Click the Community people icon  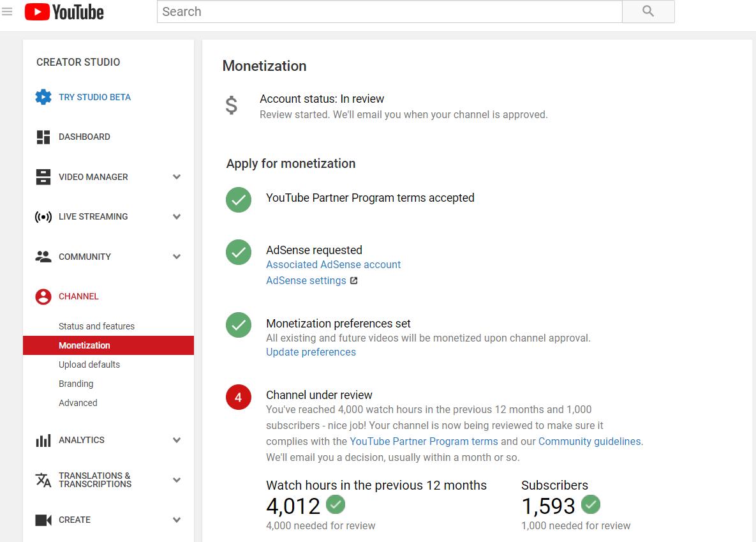click(x=43, y=257)
